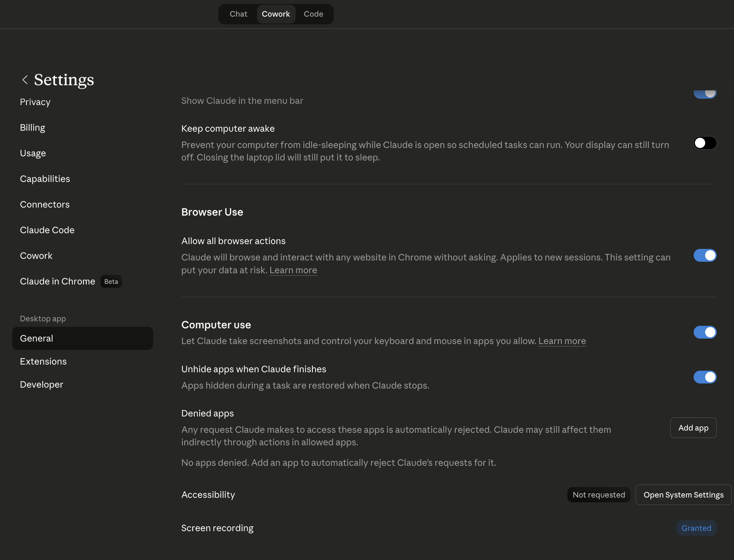The height and width of the screenshot is (560, 734).
Task: Click the Accessibility label
Action: tap(208, 495)
